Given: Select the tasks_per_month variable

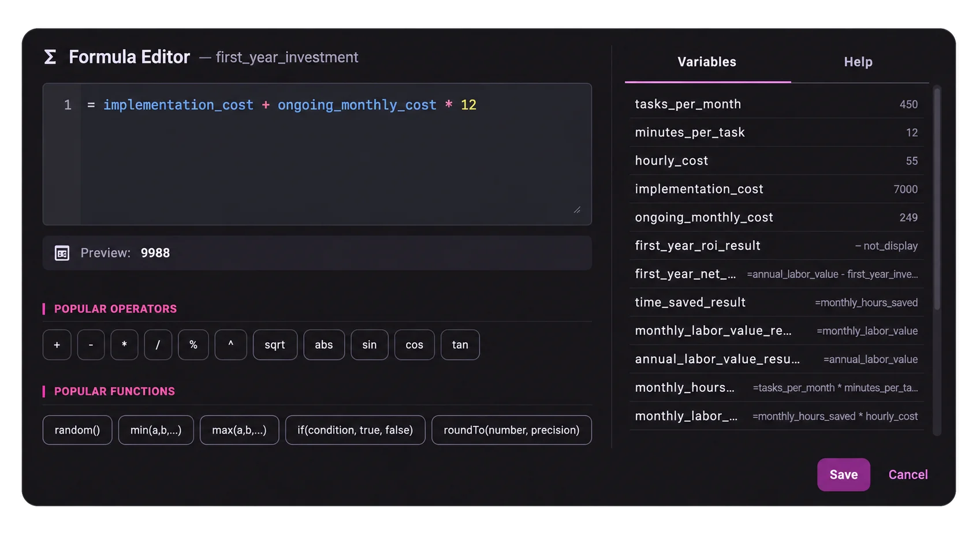Looking at the screenshot, I should (x=776, y=104).
